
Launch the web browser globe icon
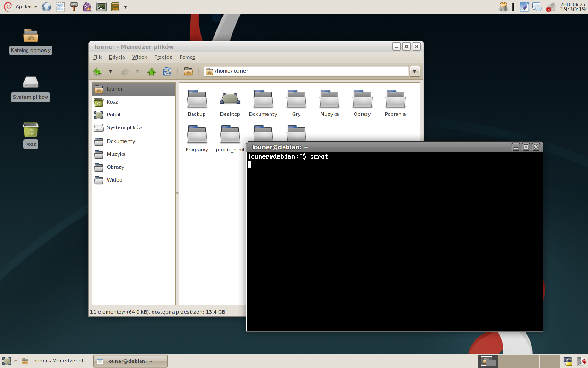[46, 7]
